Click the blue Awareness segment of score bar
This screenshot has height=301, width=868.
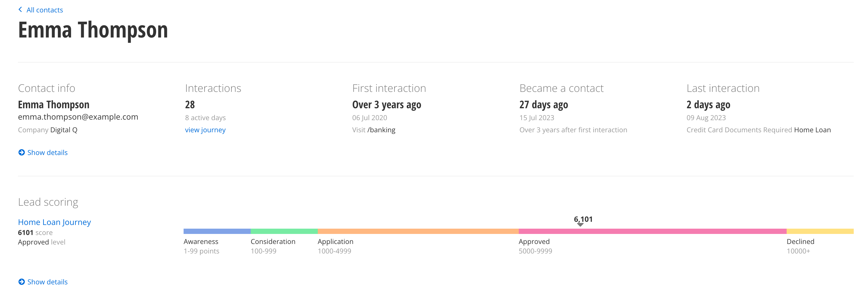(x=217, y=231)
